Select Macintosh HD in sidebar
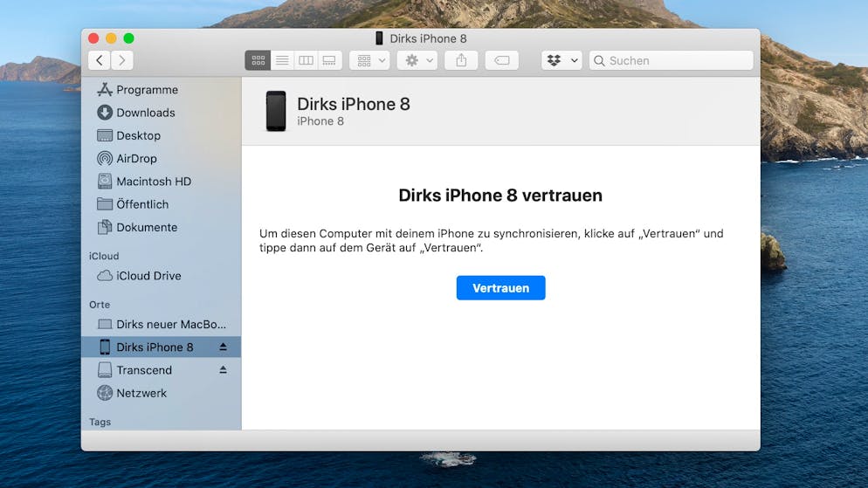868x488 pixels. pos(161,182)
